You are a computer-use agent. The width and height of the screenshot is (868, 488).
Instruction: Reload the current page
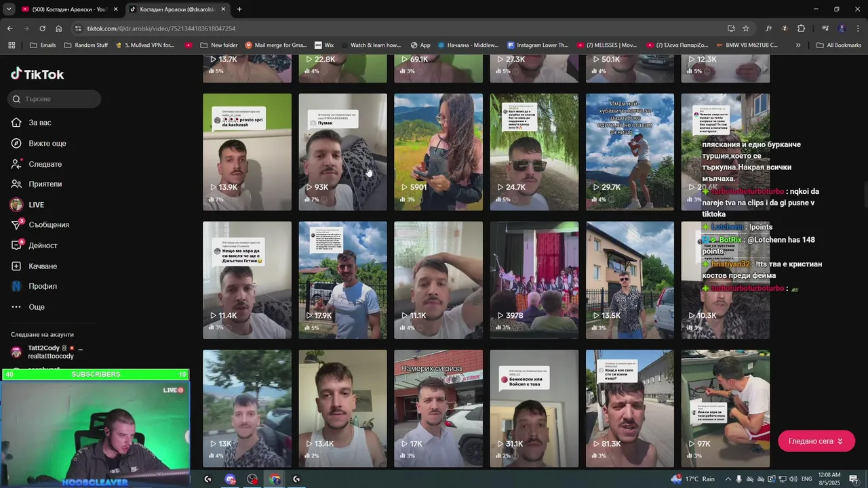pos(42,28)
